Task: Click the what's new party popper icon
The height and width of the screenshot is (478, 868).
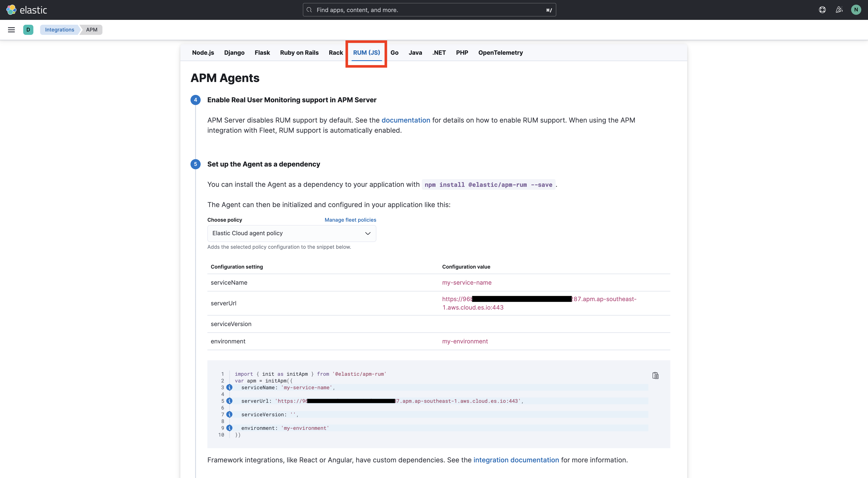Action: (x=839, y=10)
